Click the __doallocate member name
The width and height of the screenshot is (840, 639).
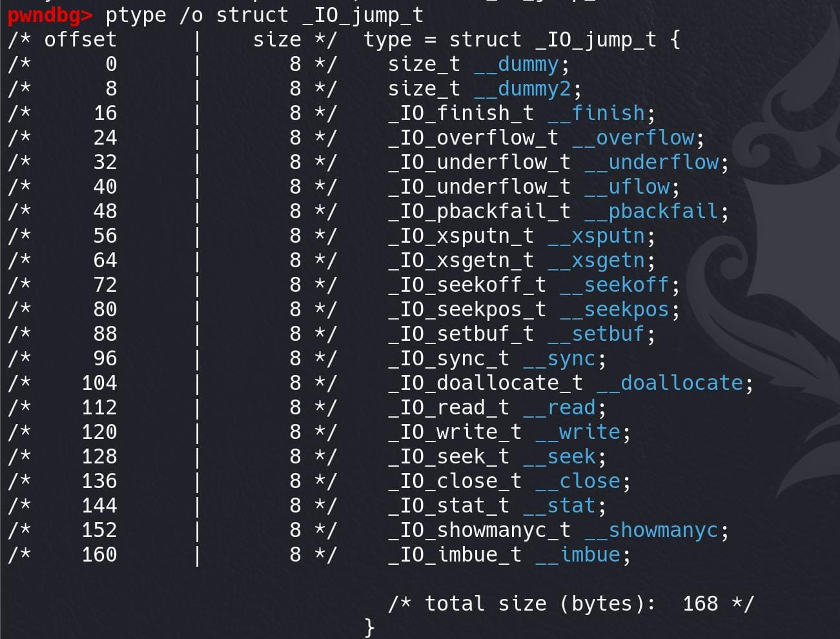(670, 383)
